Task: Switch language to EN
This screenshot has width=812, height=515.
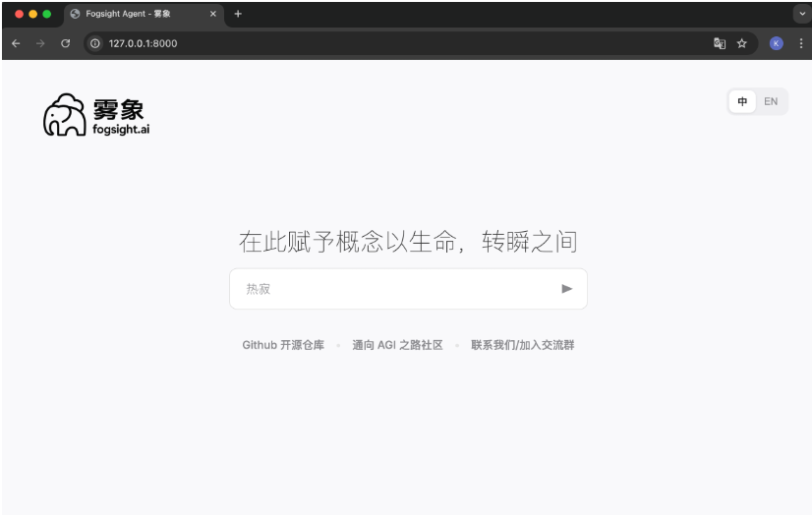Action: 771,101
